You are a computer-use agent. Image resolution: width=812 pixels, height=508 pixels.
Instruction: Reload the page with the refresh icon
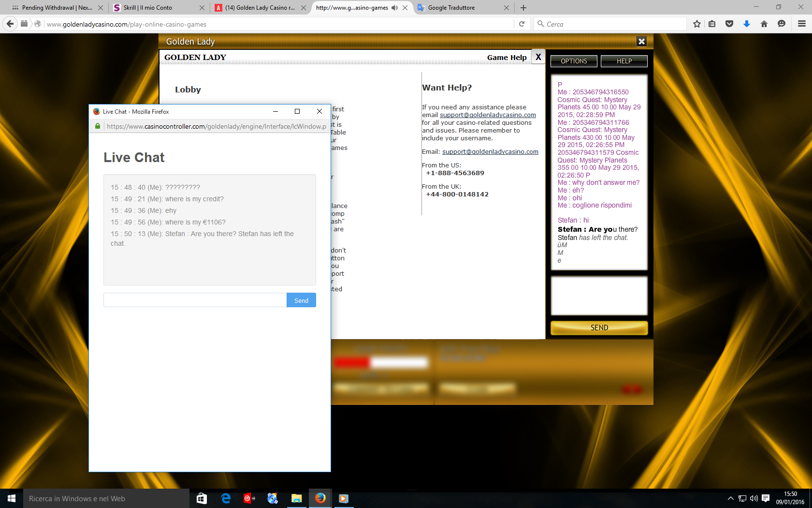pos(522,24)
